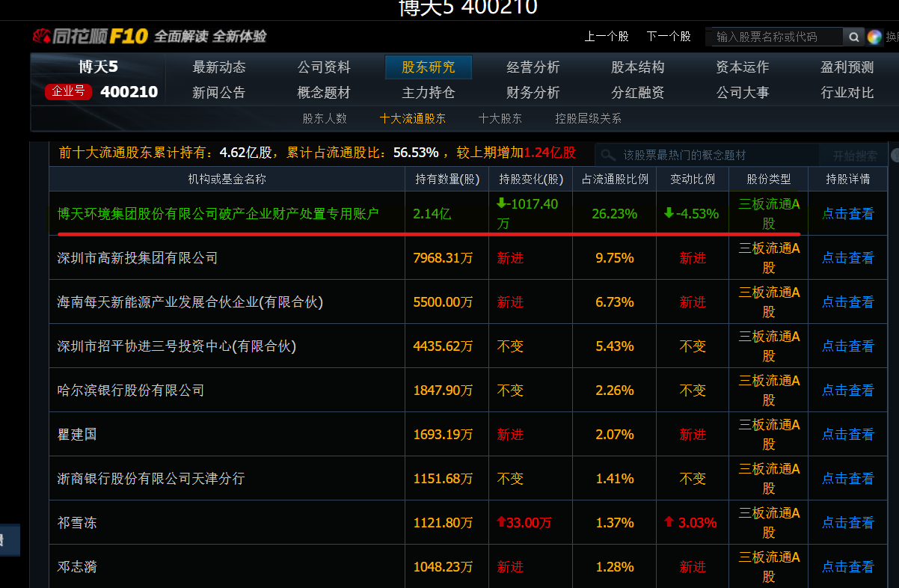This screenshot has width=899, height=588.
Task: Click 点击查看 for 博天环境集团 row
Action: [848, 214]
